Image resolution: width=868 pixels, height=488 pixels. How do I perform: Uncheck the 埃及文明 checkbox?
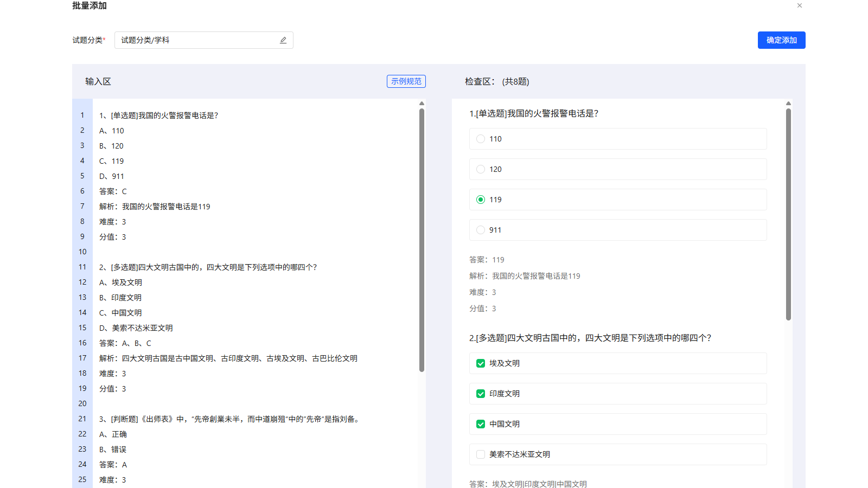tap(481, 363)
